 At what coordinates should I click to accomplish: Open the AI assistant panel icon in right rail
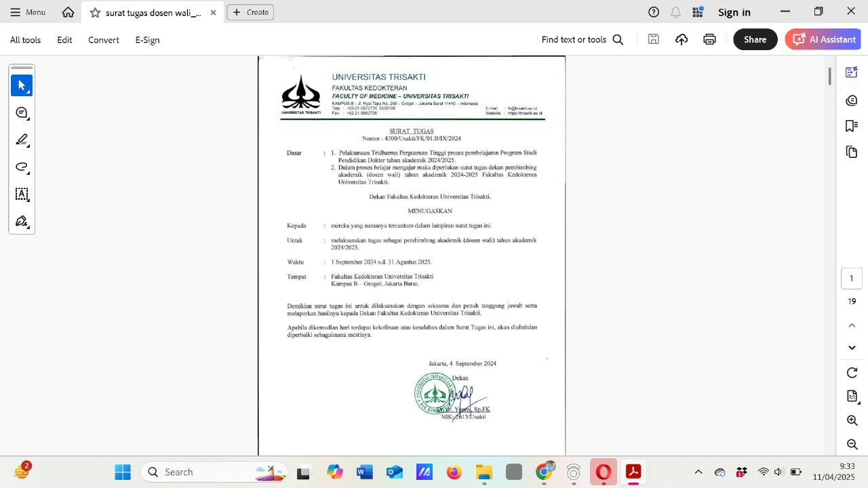point(852,73)
